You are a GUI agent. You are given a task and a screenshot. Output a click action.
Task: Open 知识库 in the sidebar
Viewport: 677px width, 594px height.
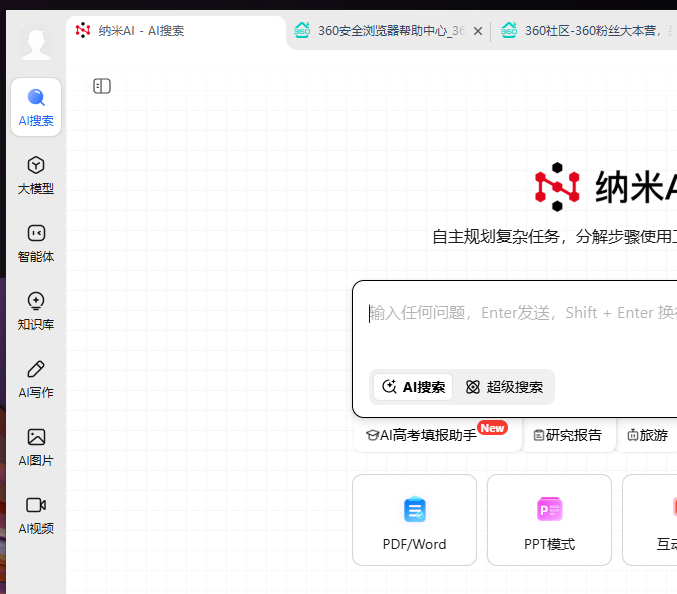pos(36,311)
